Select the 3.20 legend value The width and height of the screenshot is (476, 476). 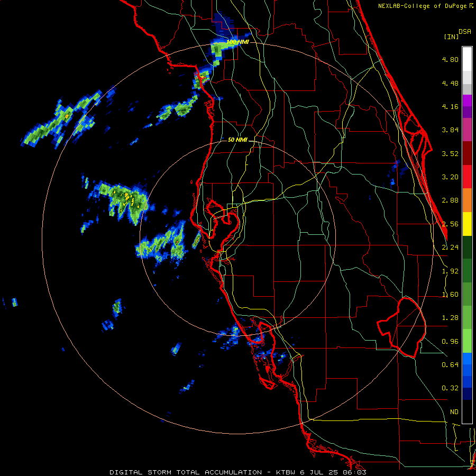450,177
